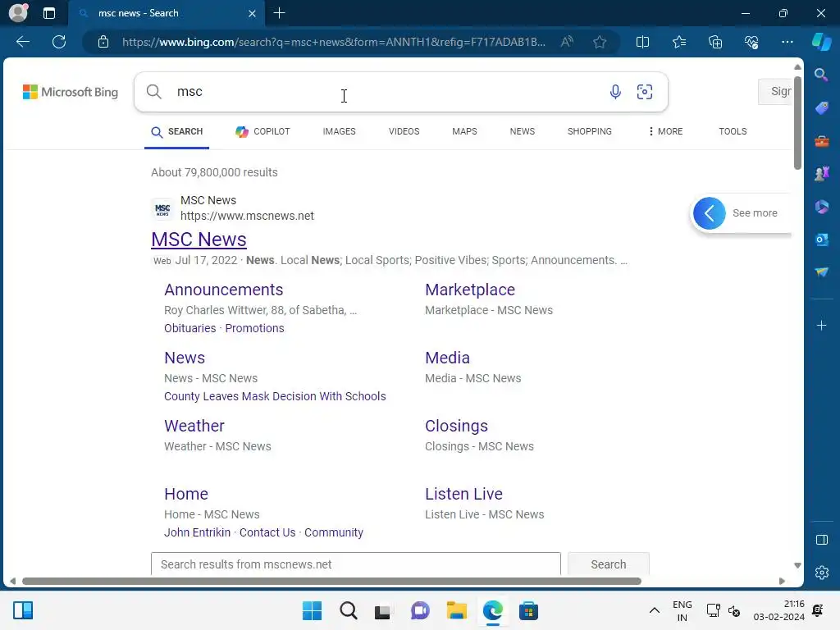Image resolution: width=840 pixels, height=630 pixels.
Task: Open sidebar settings gear
Action: (821, 573)
